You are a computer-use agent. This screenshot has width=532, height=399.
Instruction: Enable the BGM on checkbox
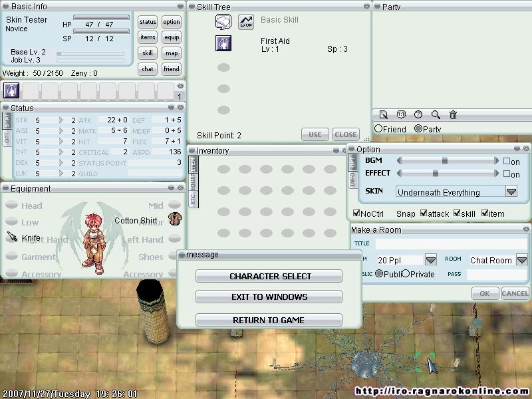click(x=507, y=161)
